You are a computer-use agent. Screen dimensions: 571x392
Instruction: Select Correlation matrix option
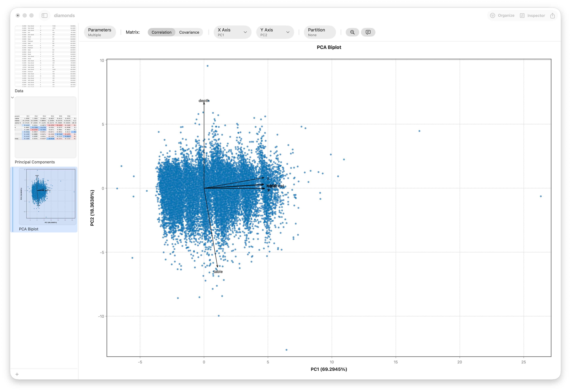pos(161,32)
